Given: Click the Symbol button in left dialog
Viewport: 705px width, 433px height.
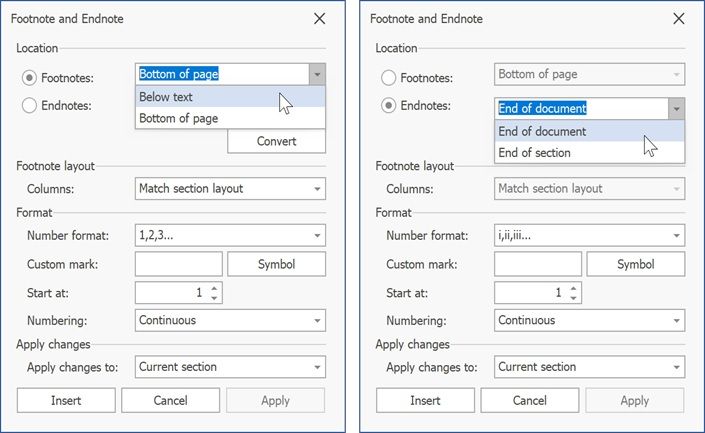Looking at the screenshot, I should coord(276,264).
